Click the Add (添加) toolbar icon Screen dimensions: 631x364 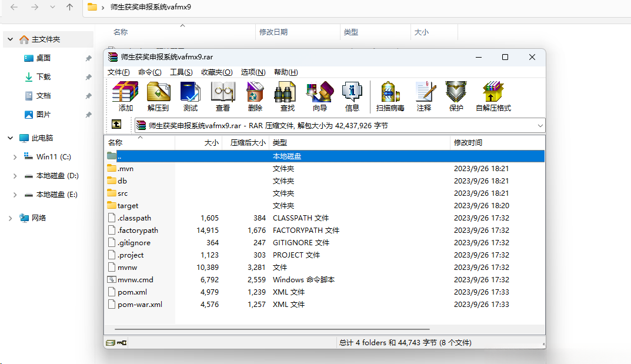[x=125, y=96]
